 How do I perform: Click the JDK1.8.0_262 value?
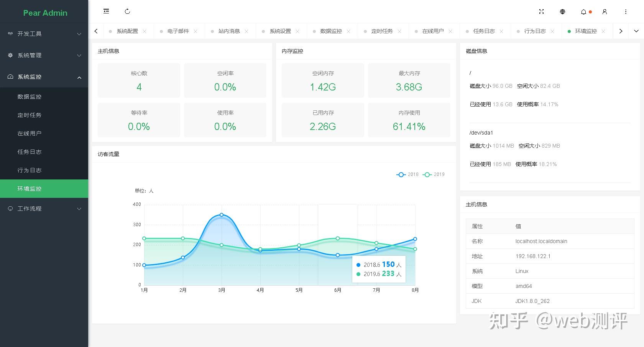point(532,301)
